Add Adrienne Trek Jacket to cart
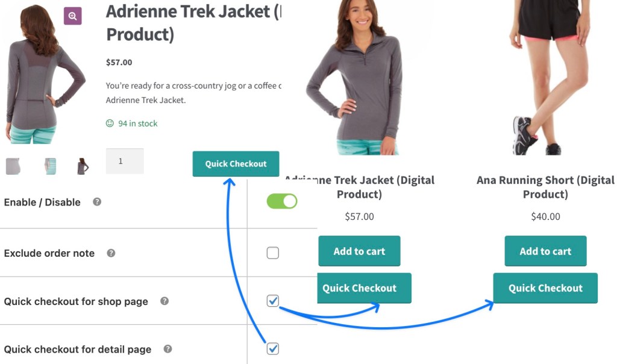Screen dimensions: 617x364 tap(359, 251)
